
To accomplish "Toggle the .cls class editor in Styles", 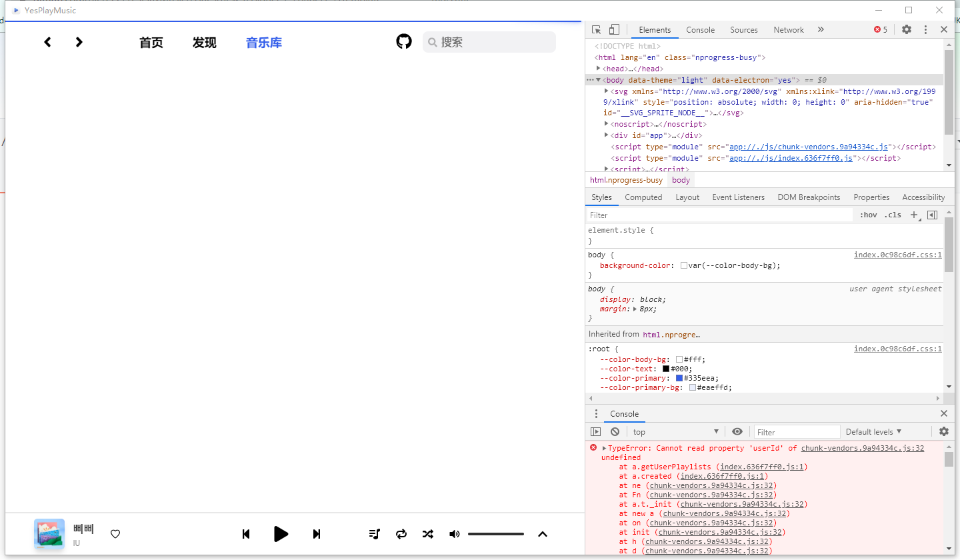I will coord(893,215).
